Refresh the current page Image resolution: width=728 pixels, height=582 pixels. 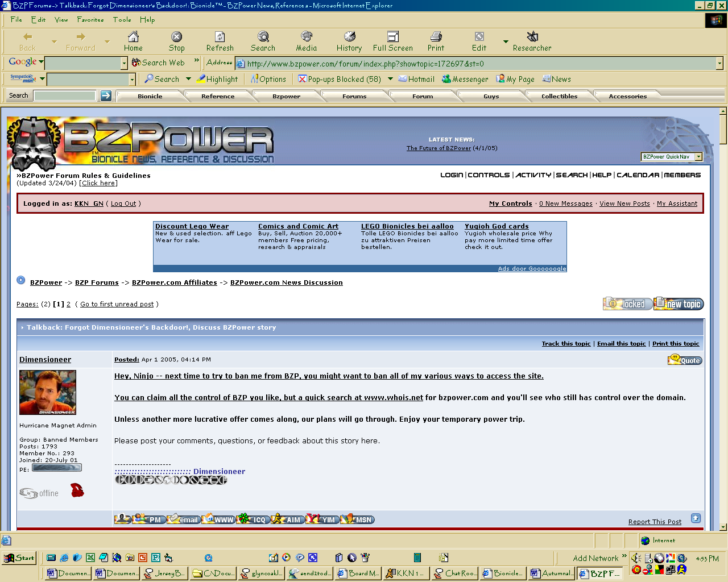click(x=220, y=42)
